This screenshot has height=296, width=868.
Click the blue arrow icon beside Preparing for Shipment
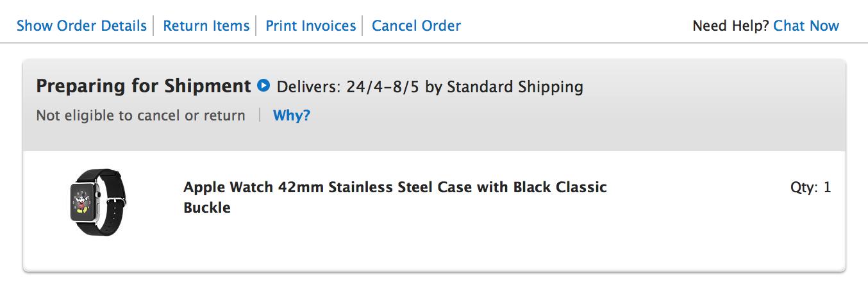[x=263, y=85]
